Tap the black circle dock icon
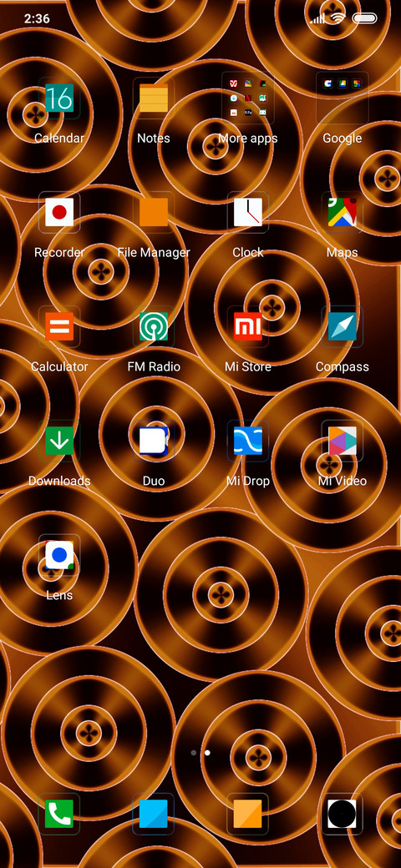401x868 pixels. 342,814
